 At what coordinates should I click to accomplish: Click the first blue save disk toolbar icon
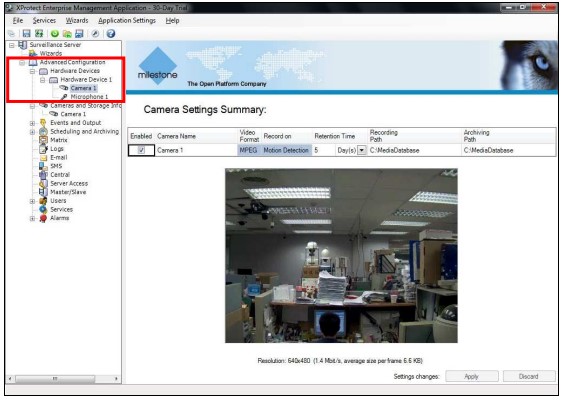click(x=26, y=33)
